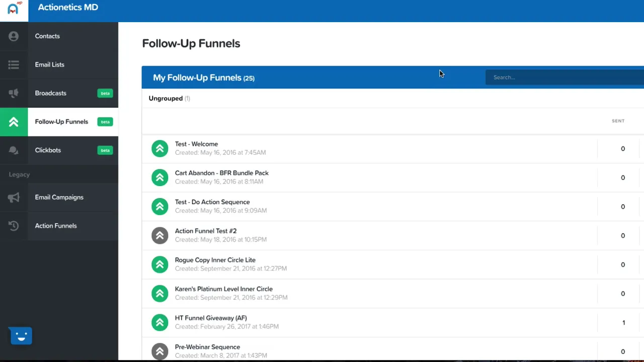Click the Follow-Up Funnels double-chevron sidebar icon
The width and height of the screenshot is (644, 362).
tap(14, 122)
